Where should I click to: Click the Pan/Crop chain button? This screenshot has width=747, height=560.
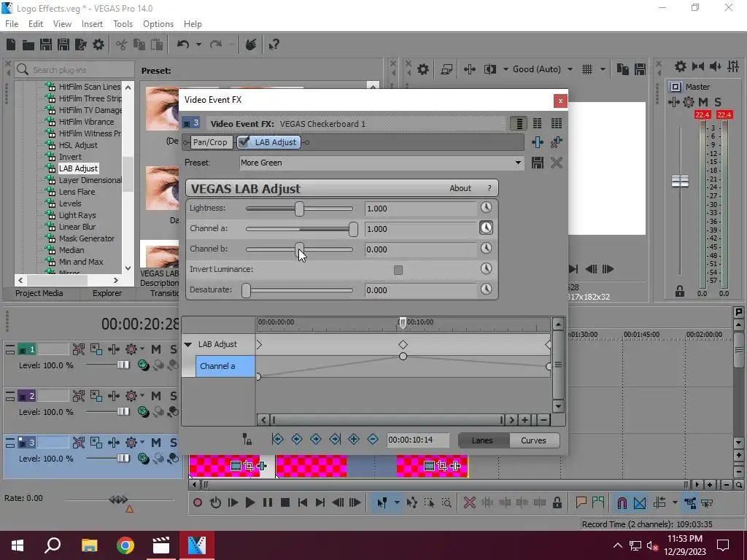click(x=210, y=142)
